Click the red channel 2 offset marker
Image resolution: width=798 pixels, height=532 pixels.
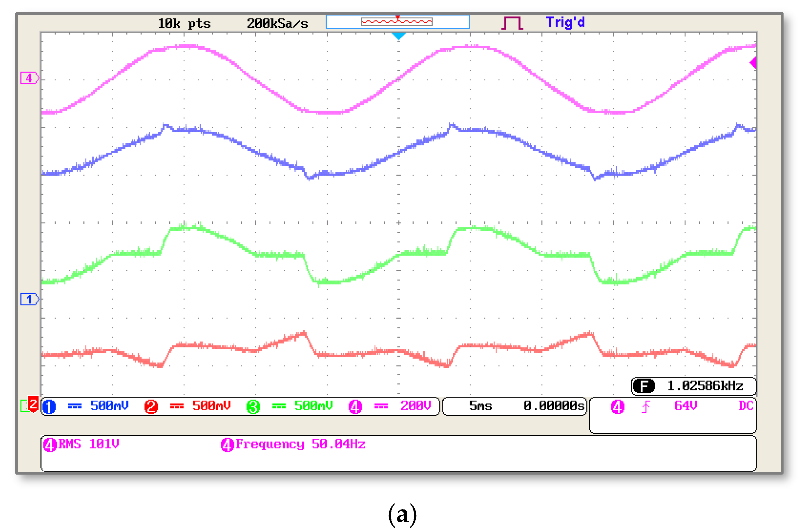(x=33, y=404)
